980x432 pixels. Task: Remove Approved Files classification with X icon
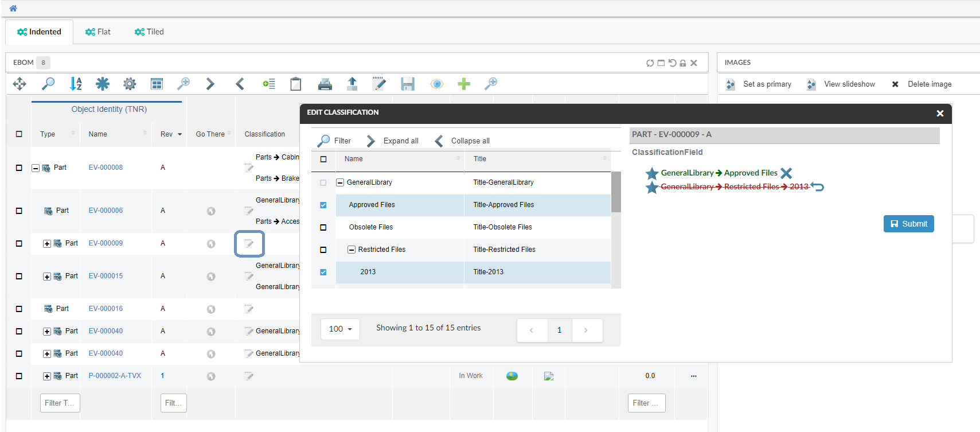click(x=786, y=173)
